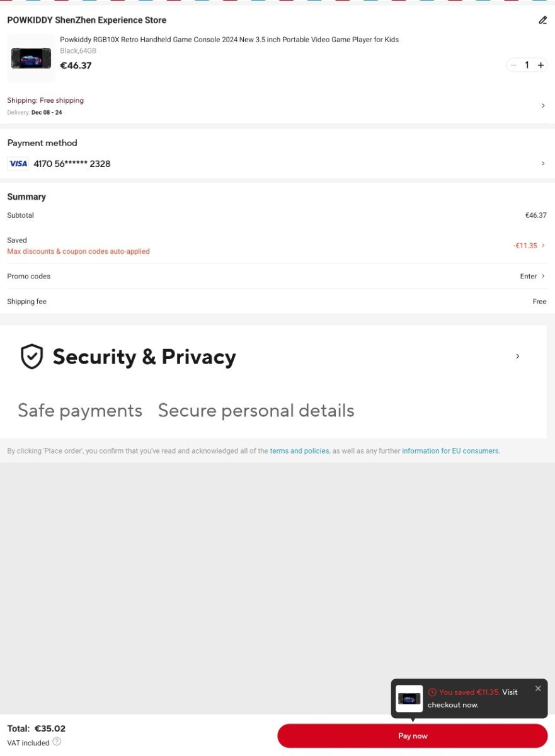The height and width of the screenshot is (756, 555).
Task: Open information for EU consumers link
Action: 450,451
